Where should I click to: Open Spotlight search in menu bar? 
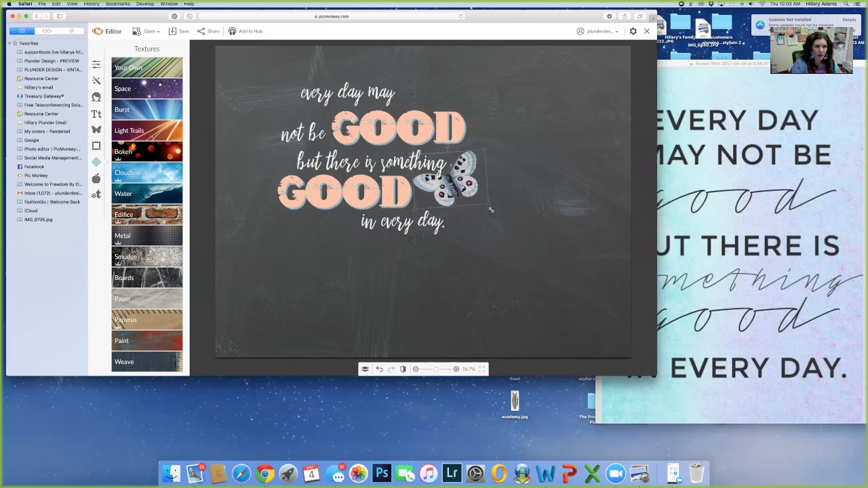pos(847,4)
